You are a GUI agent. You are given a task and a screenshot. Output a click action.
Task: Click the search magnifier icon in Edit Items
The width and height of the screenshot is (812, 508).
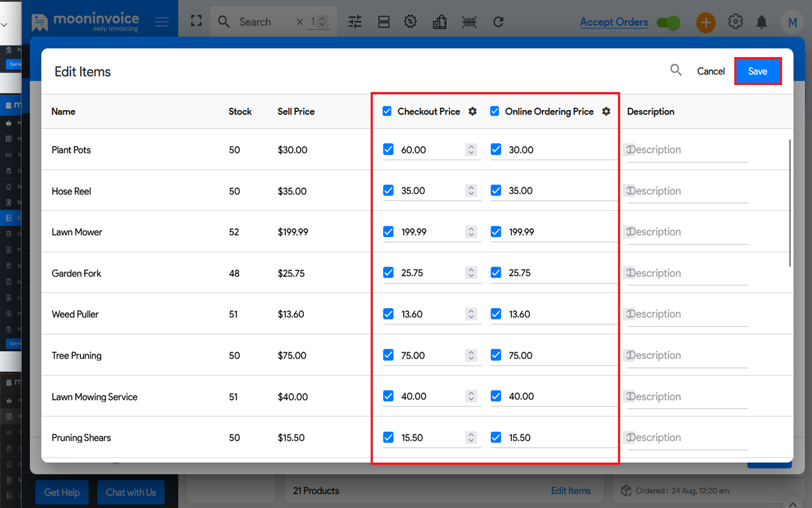coord(676,70)
